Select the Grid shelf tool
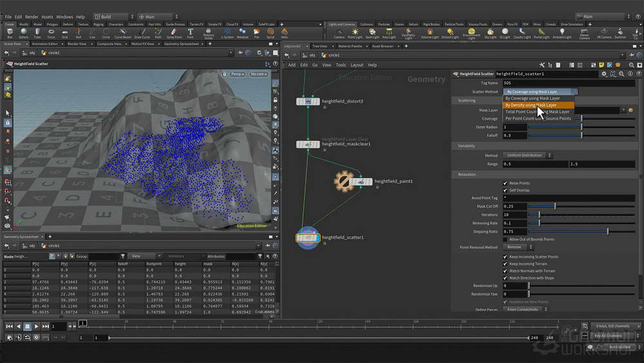This screenshot has height=363, width=644. point(65,33)
